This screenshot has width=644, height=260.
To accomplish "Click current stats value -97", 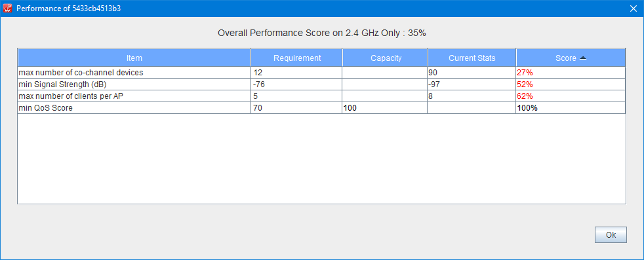I will [434, 84].
